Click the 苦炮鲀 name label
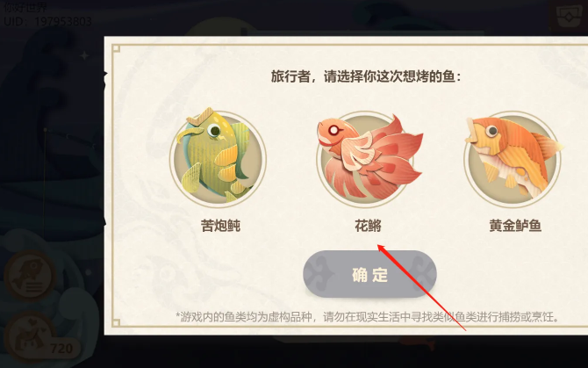Image resolution: width=588 pixels, height=368 pixels. [x=220, y=226]
